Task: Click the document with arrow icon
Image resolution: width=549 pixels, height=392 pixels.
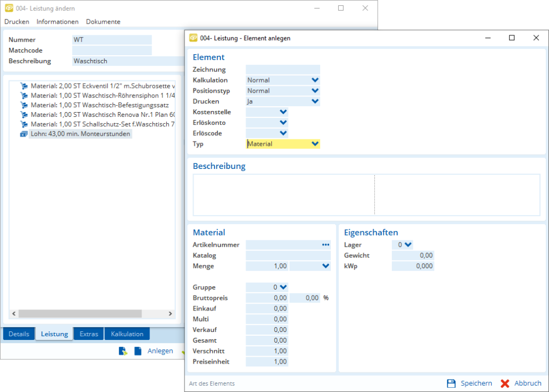Action: [x=123, y=351]
